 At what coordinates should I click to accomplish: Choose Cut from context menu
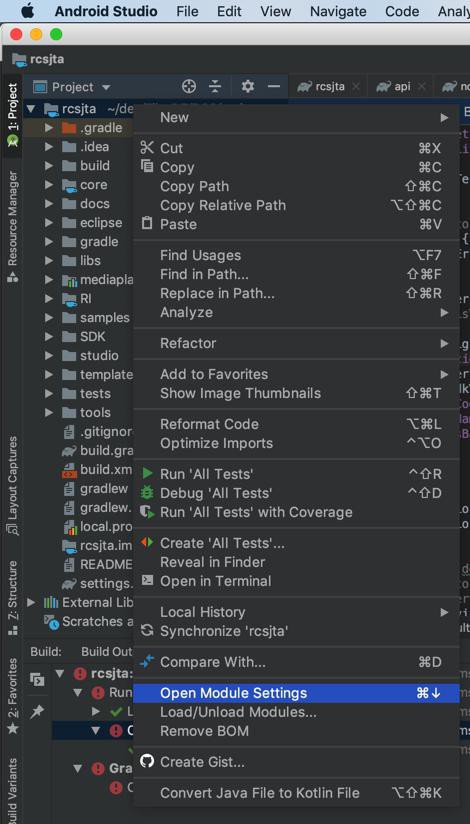pyautogui.click(x=296, y=148)
